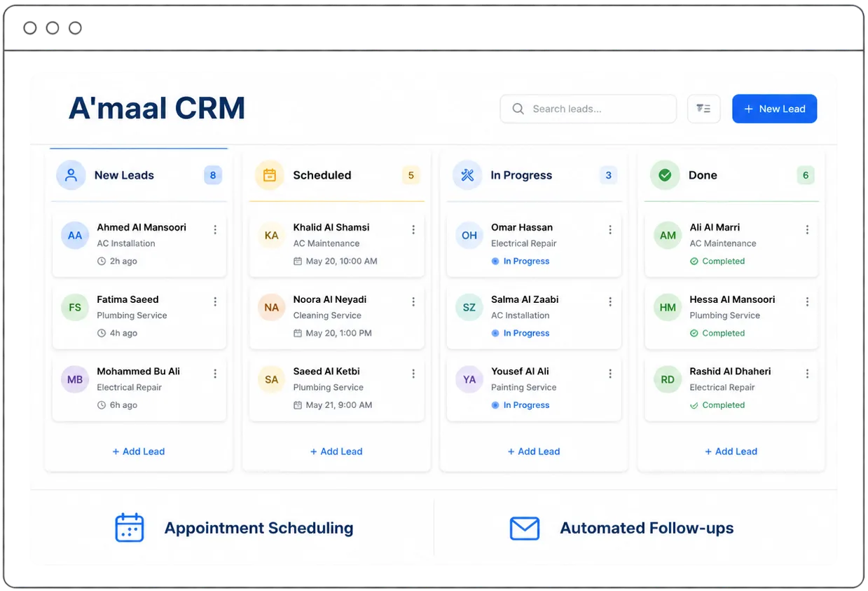The image size is (868, 591).
Task: Click the In Progress count badge 3
Action: pos(608,175)
